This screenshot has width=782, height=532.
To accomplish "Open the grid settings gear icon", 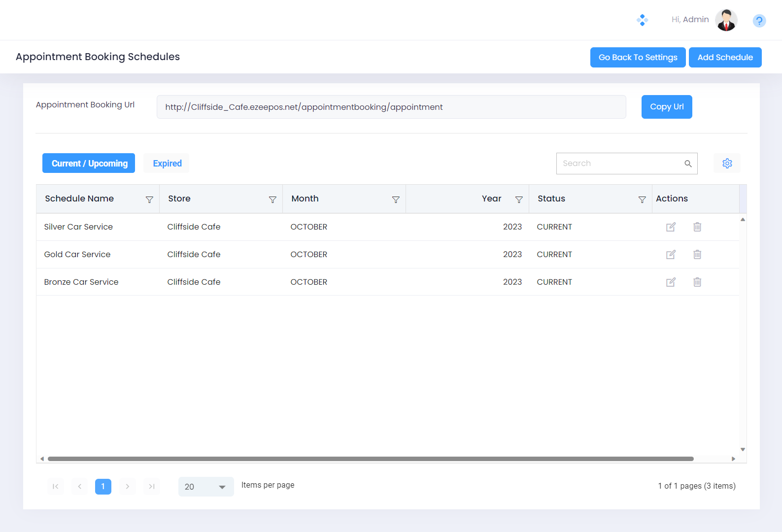I will tap(727, 164).
